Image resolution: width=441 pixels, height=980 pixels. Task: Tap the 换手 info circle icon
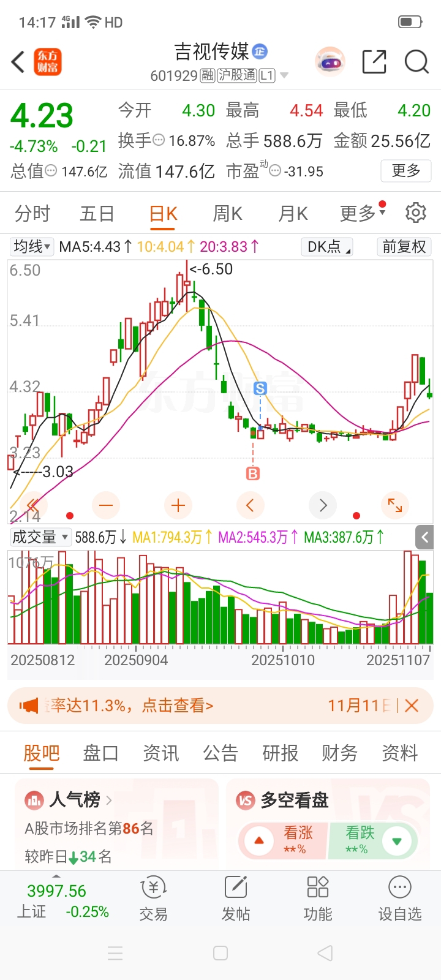pyautogui.click(x=159, y=140)
